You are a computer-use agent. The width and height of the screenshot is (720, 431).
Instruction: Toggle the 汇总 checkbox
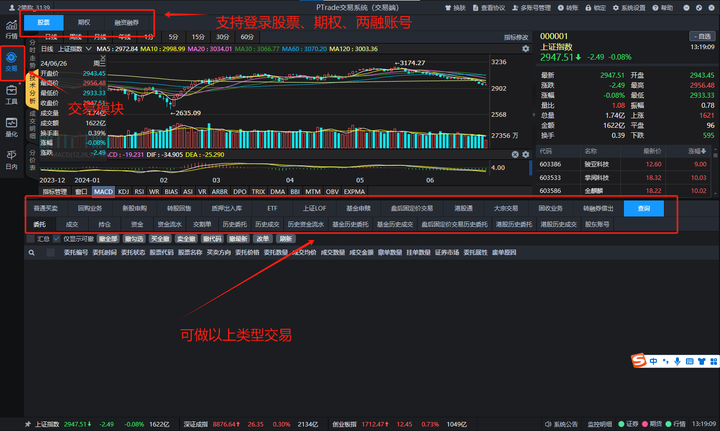tap(30, 240)
